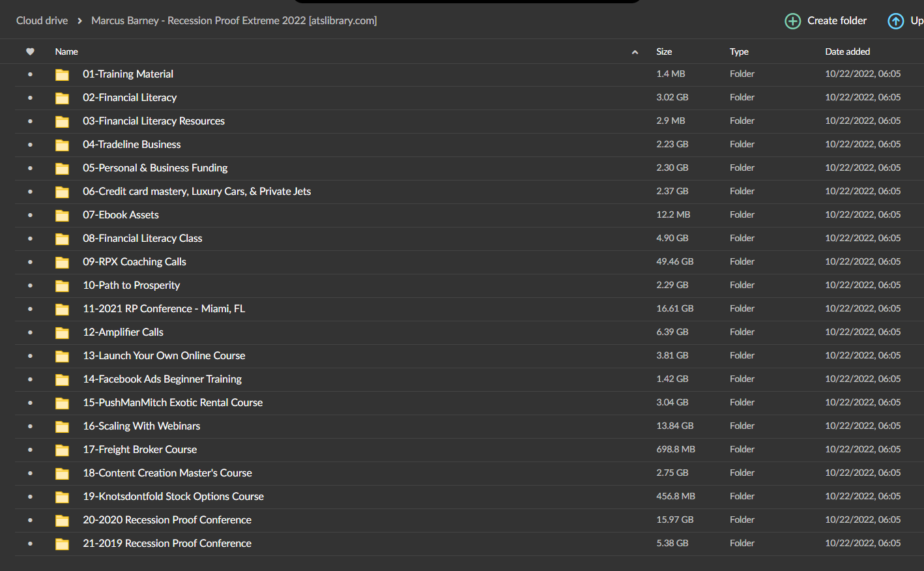Select the 19-Knotsdontfold Stock Options Course row
Image resolution: width=924 pixels, height=571 pixels.
[469, 497]
